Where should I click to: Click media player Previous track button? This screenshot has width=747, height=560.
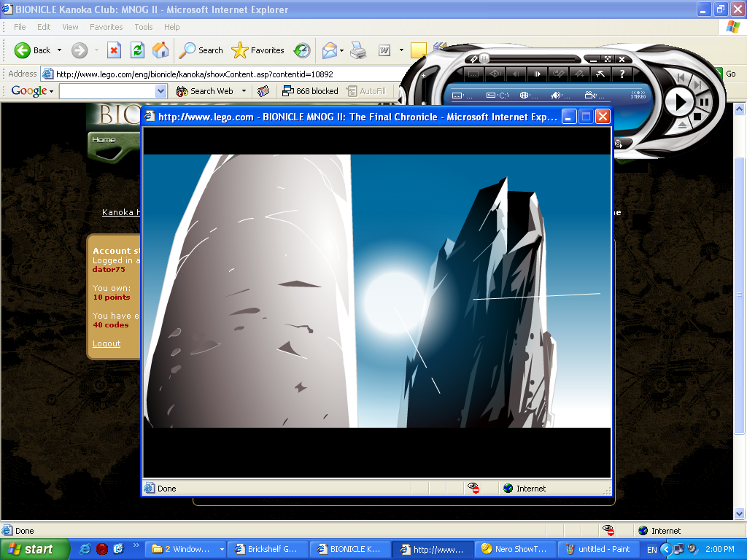(x=681, y=77)
